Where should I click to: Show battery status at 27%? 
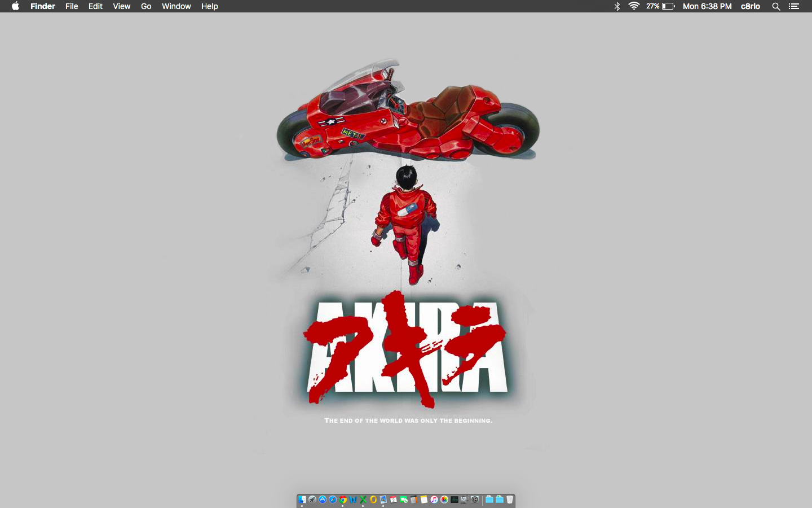(x=660, y=6)
